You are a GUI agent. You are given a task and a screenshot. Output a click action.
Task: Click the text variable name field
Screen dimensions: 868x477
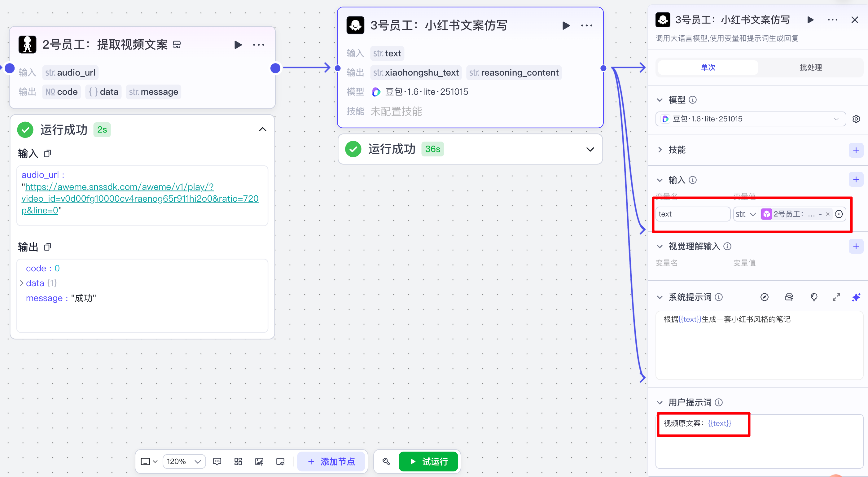point(692,214)
